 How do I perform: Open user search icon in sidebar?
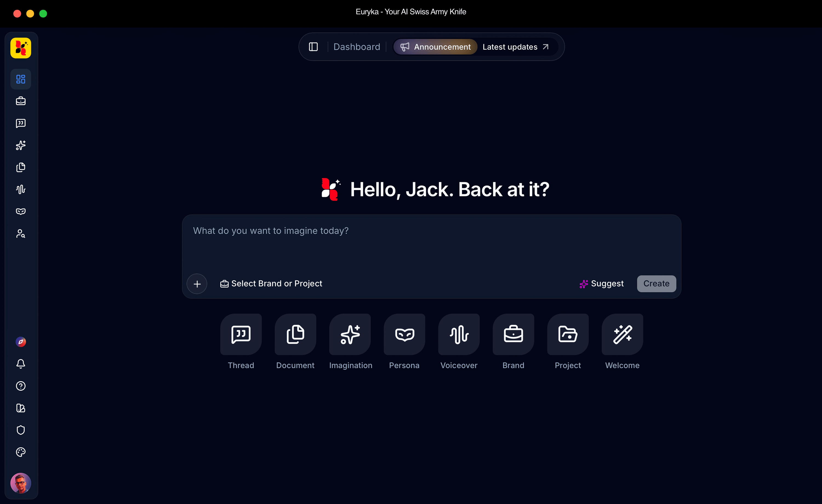[x=21, y=234]
